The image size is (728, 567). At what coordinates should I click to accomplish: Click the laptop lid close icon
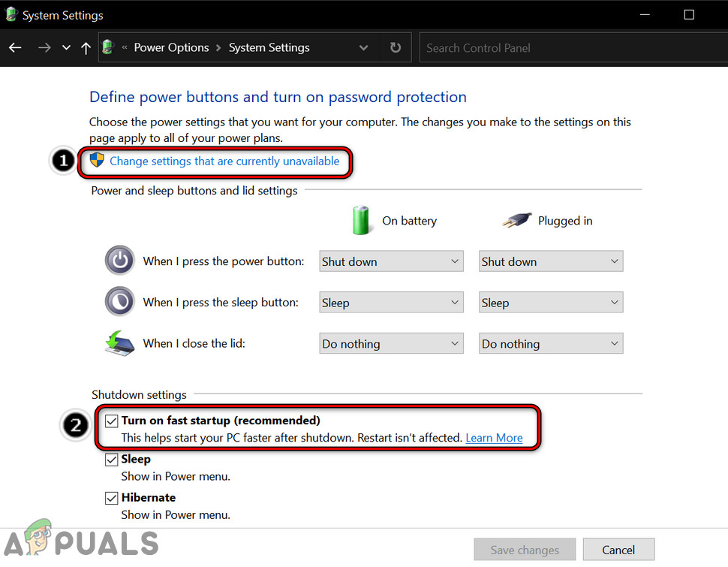[120, 343]
